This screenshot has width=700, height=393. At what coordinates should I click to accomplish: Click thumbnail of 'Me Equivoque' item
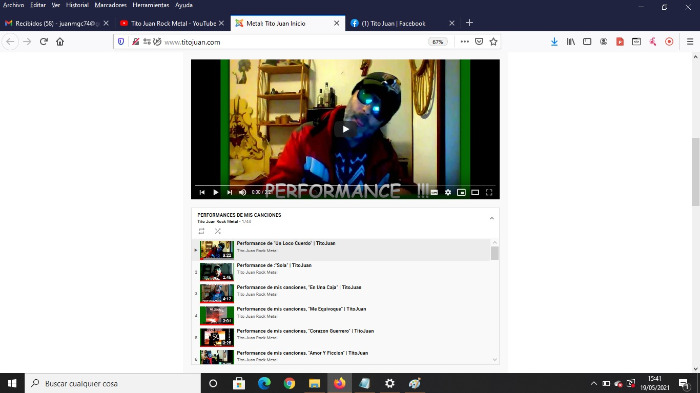[217, 315]
